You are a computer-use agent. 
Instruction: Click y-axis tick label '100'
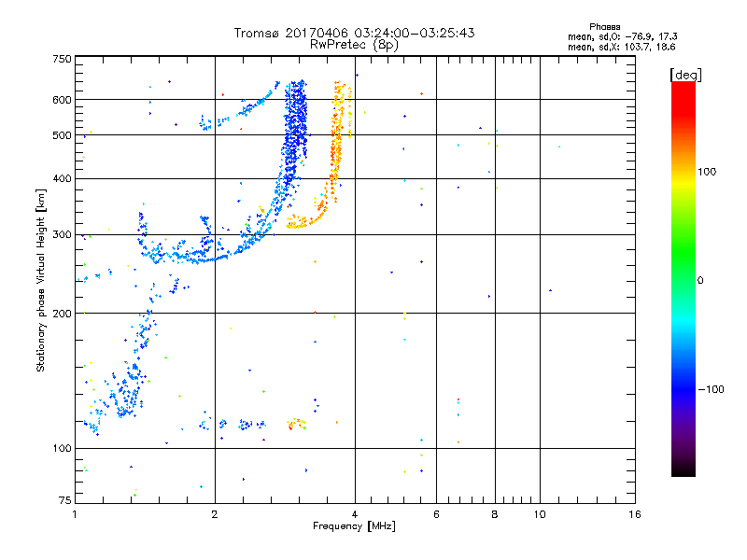62,449
